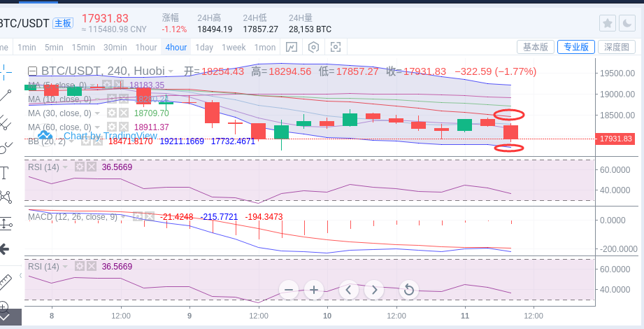644x329 pixels.
Task: Zoom in chart with plus button
Action: (x=314, y=290)
